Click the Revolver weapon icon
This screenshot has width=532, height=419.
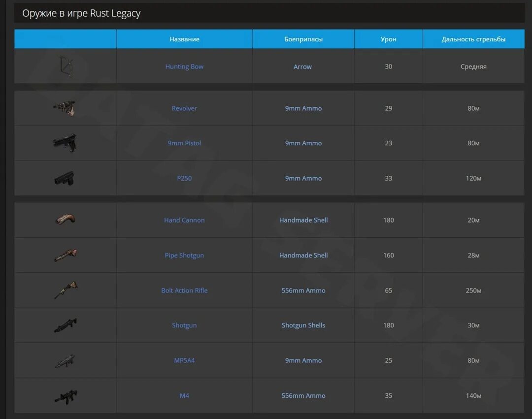click(65, 108)
